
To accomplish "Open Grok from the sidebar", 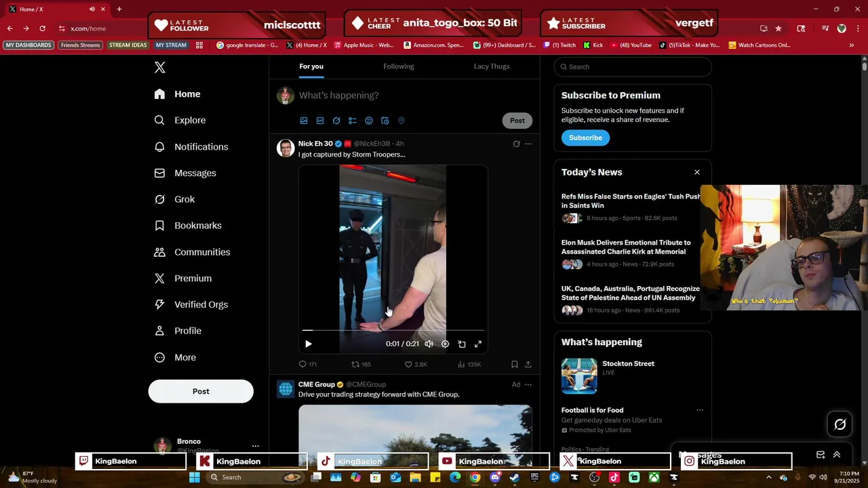I will coord(174,199).
